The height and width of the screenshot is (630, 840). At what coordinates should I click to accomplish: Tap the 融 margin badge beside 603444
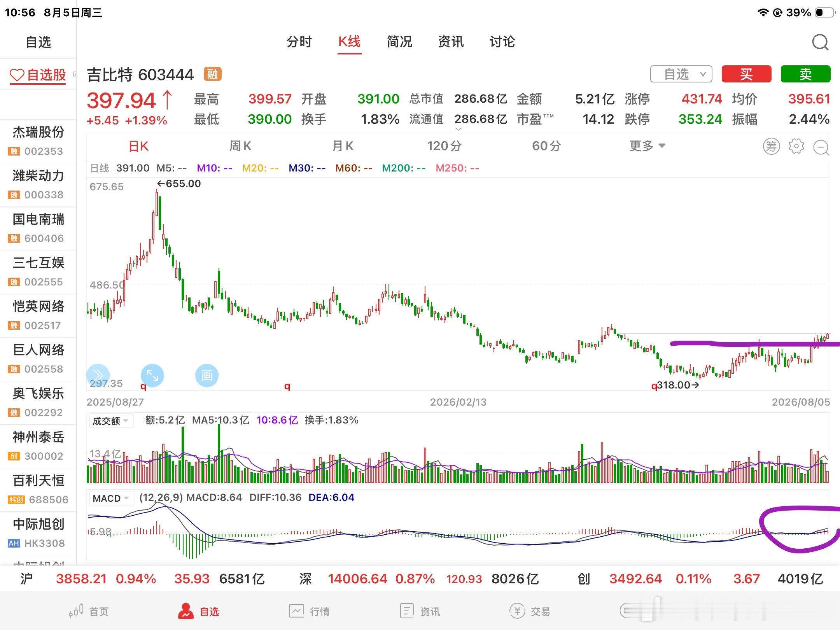[x=212, y=74]
